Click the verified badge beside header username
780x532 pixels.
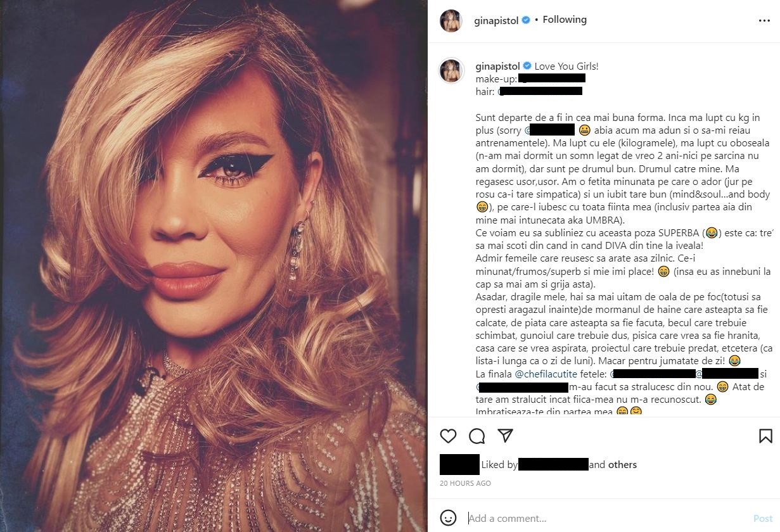point(526,20)
